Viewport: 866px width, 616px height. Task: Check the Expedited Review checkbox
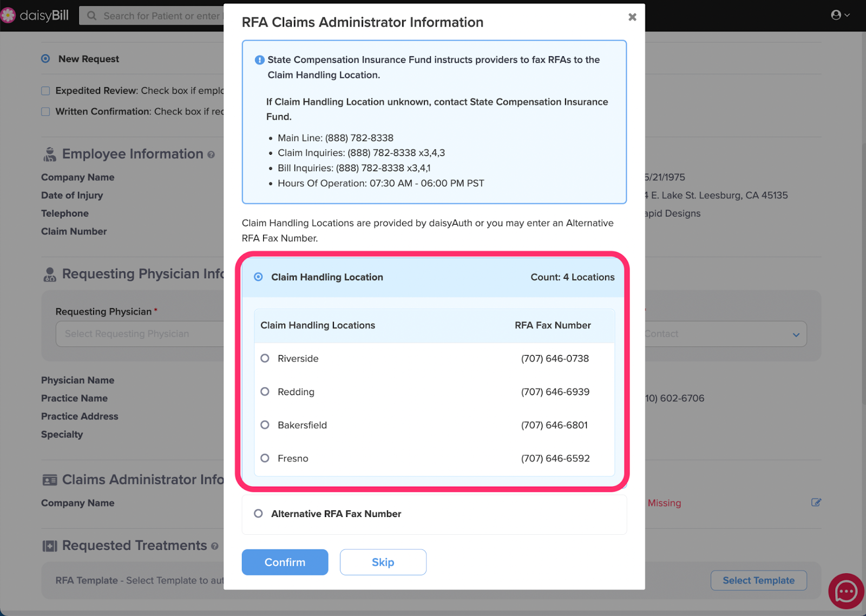point(45,91)
